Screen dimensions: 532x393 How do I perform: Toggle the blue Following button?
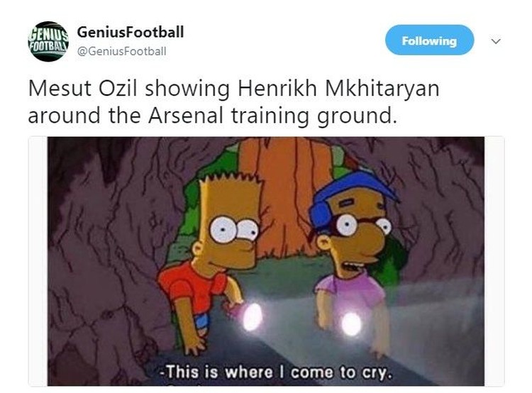429,40
